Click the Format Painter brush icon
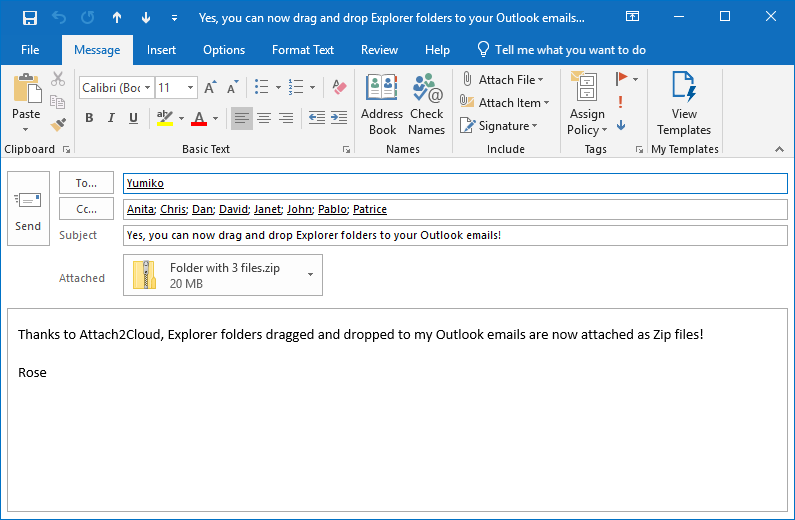 [58, 124]
